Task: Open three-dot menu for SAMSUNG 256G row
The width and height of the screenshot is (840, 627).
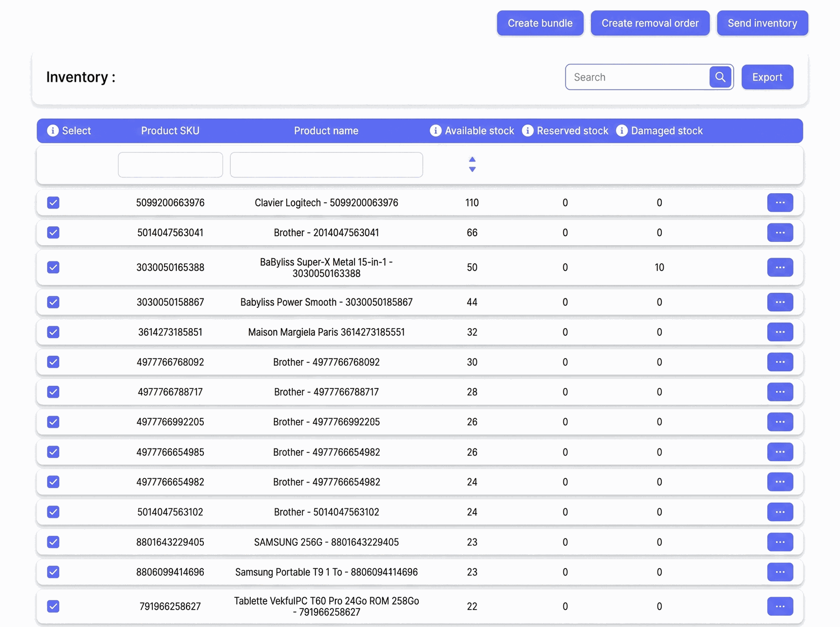Action: click(780, 542)
